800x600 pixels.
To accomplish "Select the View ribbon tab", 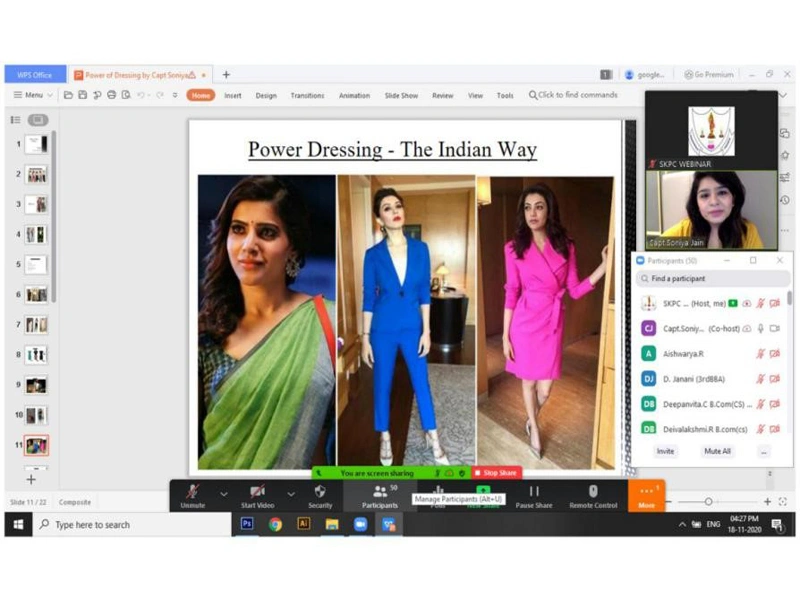I will coord(475,95).
